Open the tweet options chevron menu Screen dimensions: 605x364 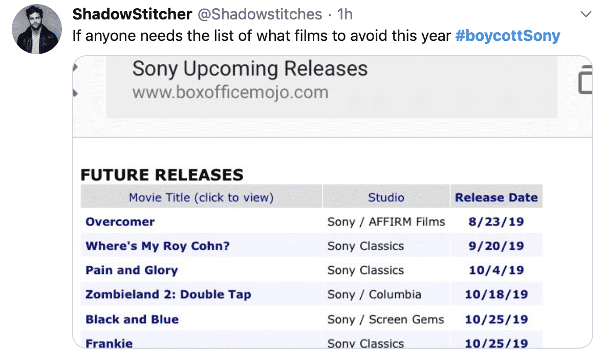click(x=586, y=15)
